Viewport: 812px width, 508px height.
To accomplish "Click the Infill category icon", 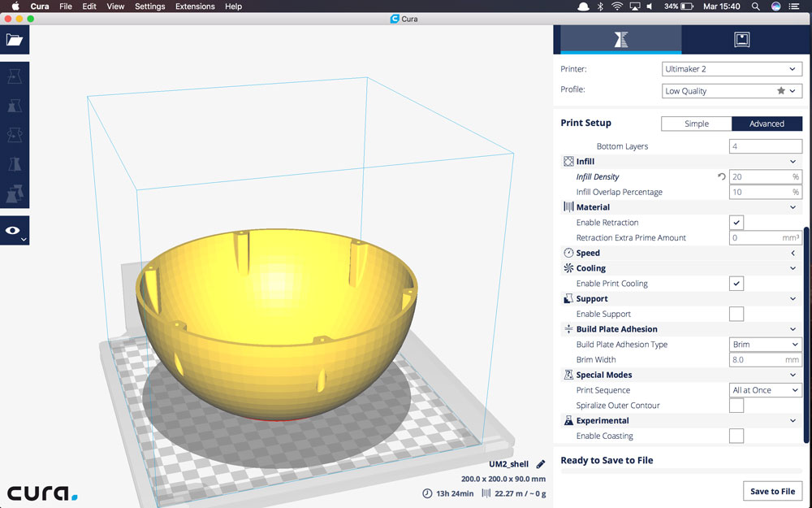I will [568, 161].
